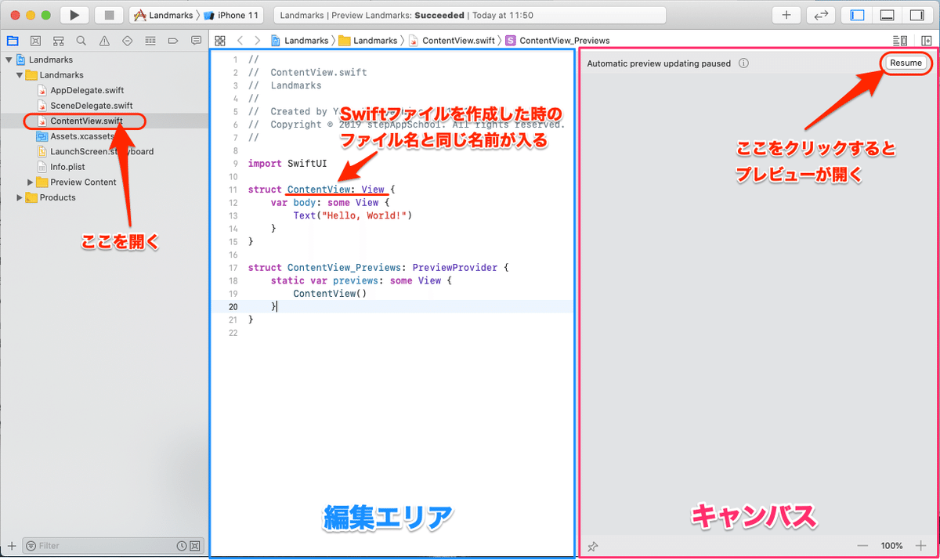Open the Breakpoint navigator
Viewport: 940px width, 560px height.
click(174, 40)
